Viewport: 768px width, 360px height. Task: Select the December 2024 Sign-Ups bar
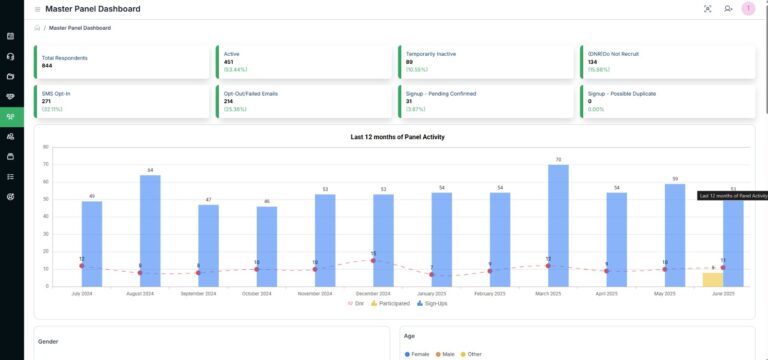click(384, 240)
